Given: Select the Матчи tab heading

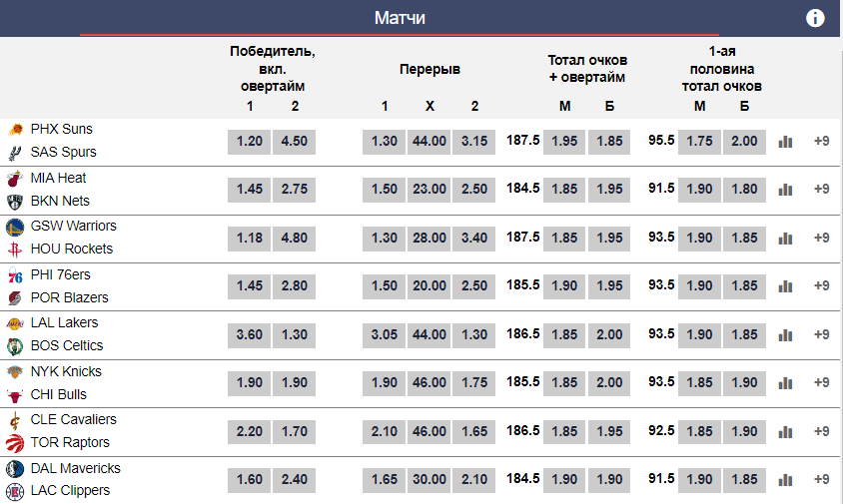Looking at the screenshot, I should point(400,18).
